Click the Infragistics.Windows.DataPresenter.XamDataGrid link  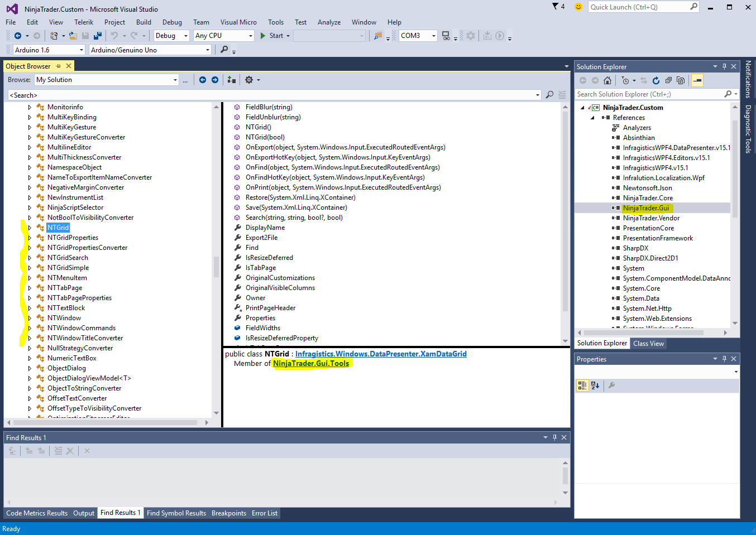click(381, 354)
